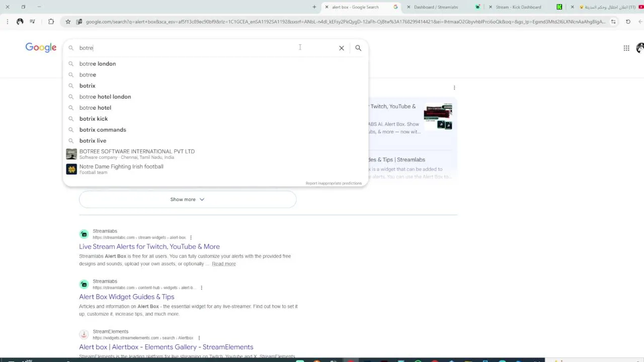This screenshot has width=644, height=362.
Task: Open the side panel video thumbnail
Action: coord(438,117)
